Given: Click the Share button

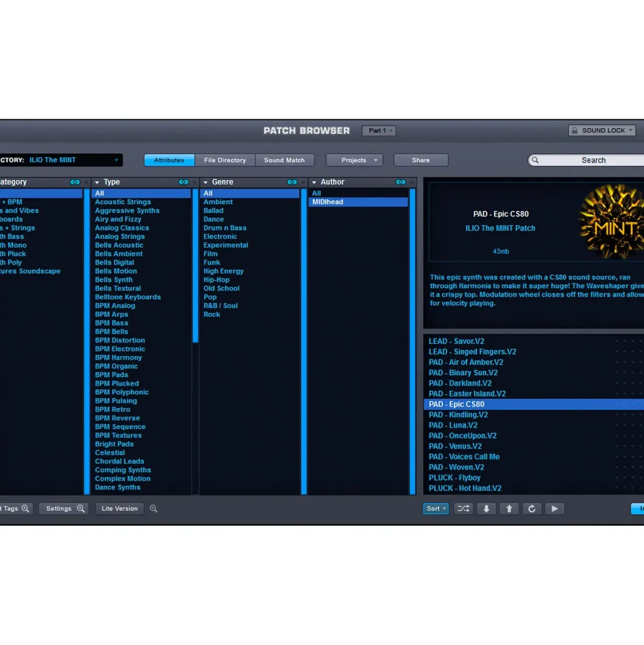Looking at the screenshot, I should (x=421, y=160).
